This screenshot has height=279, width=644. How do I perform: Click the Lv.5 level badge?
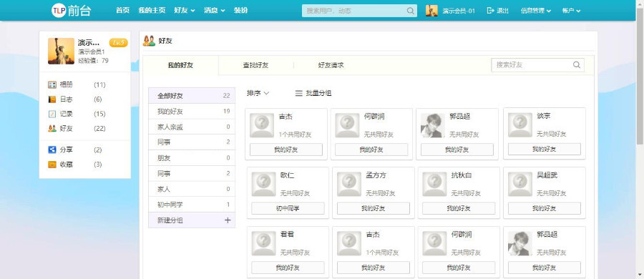click(118, 43)
